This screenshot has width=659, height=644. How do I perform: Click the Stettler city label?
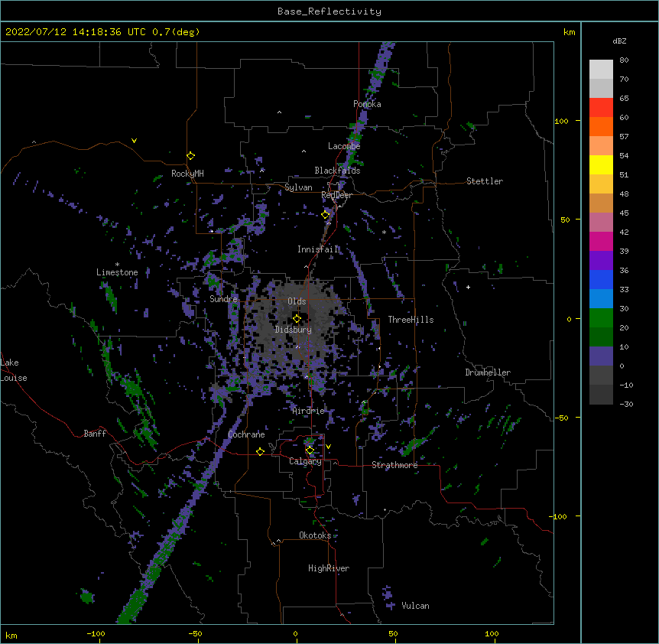485,181
